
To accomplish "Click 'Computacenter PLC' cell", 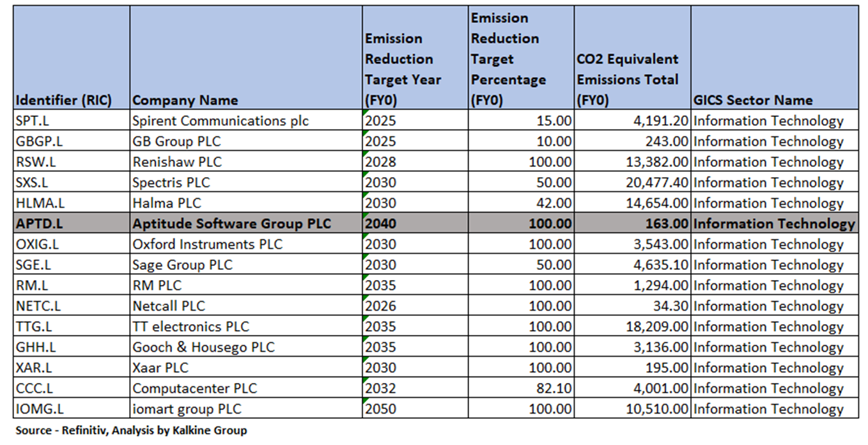I will pyautogui.click(x=246, y=388).
